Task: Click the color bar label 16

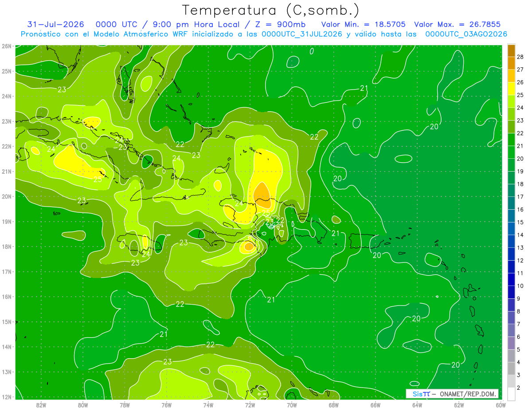Action: [520, 209]
